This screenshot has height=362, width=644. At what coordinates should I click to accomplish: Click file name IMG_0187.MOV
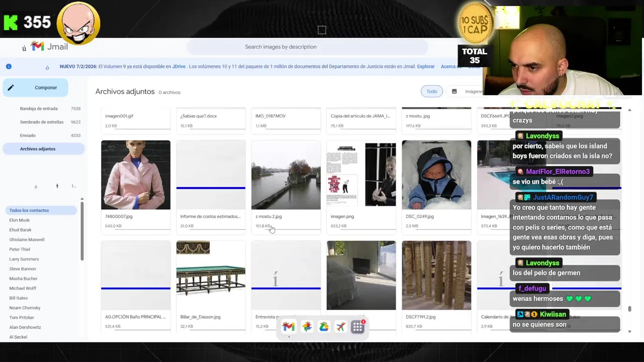pyautogui.click(x=271, y=116)
